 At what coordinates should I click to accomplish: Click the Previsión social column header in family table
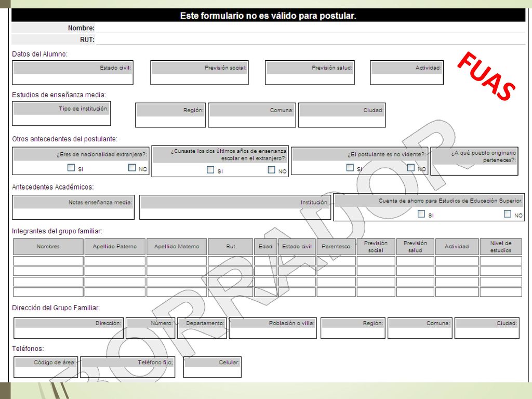(376, 247)
